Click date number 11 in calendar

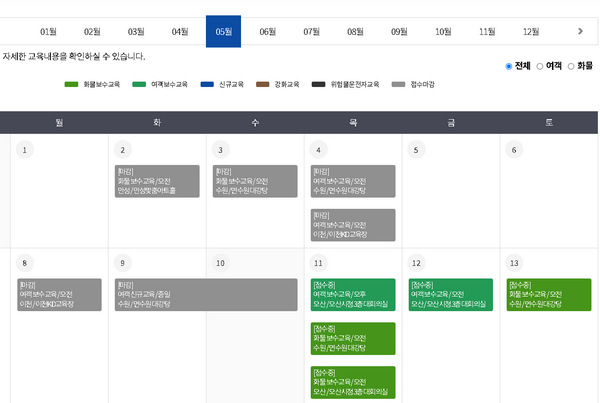(318, 263)
